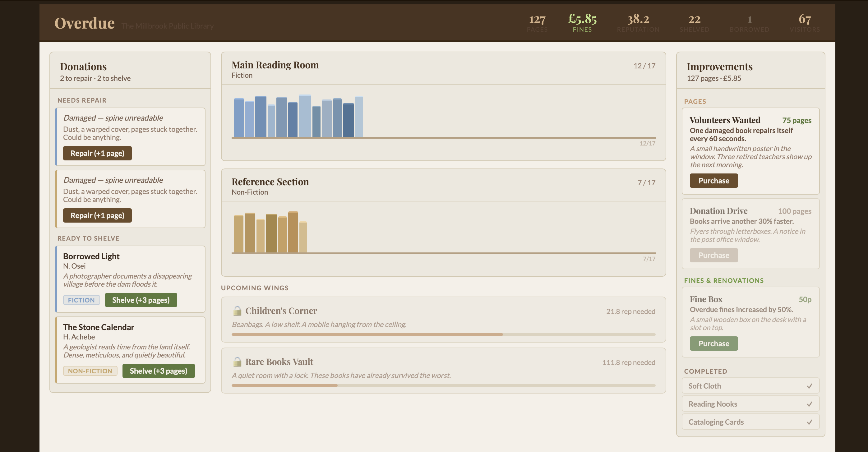Viewport: 868px width, 452px height.
Task: Click the disabled Donation Drive Purchase button
Action: pos(713,255)
